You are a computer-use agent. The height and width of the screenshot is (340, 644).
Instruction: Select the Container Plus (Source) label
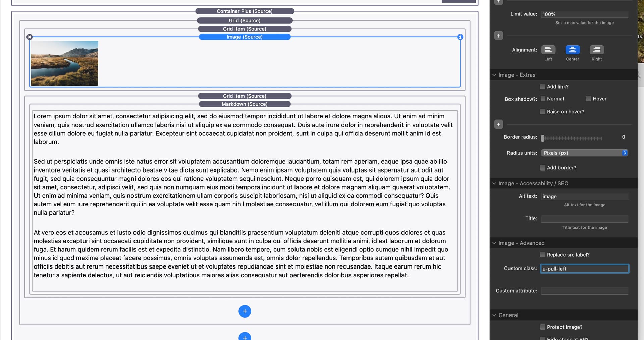click(245, 11)
